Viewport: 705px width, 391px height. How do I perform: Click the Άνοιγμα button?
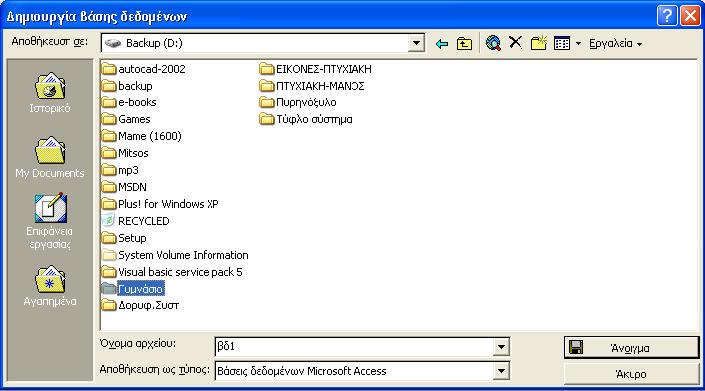(x=631, y=348)
